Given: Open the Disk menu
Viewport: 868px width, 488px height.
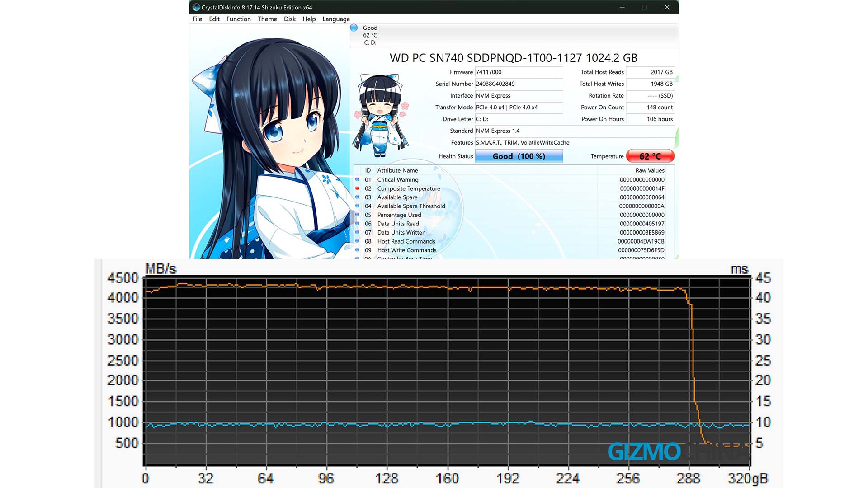Looking at the screenshot, I should coord(289,19).
